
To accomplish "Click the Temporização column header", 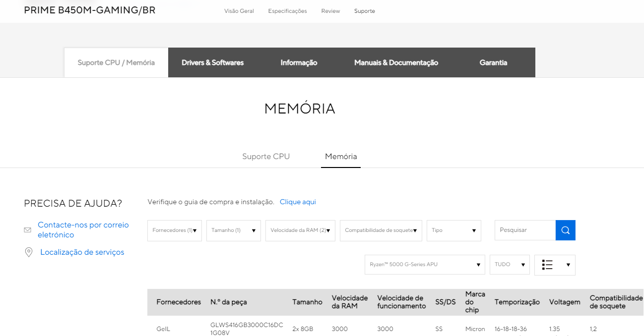I will coord(517,302).
